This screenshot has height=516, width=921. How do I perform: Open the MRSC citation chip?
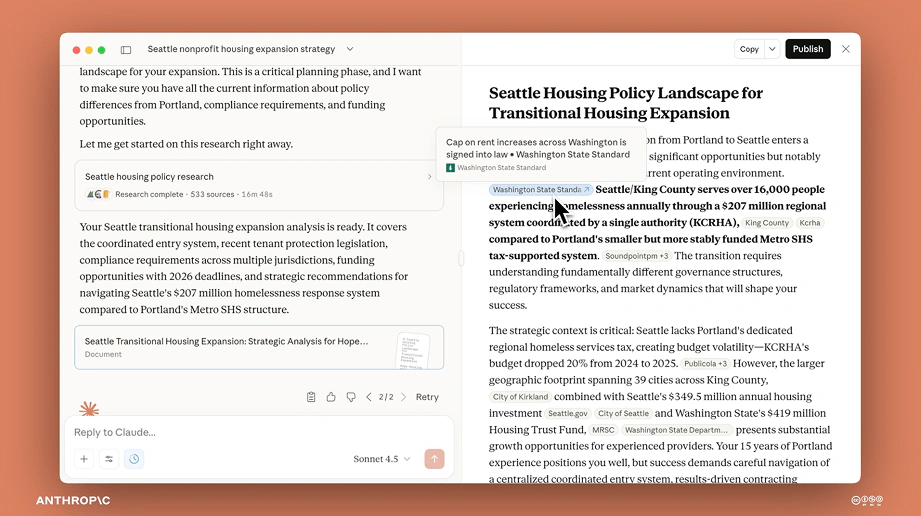(x=603, y=430)
